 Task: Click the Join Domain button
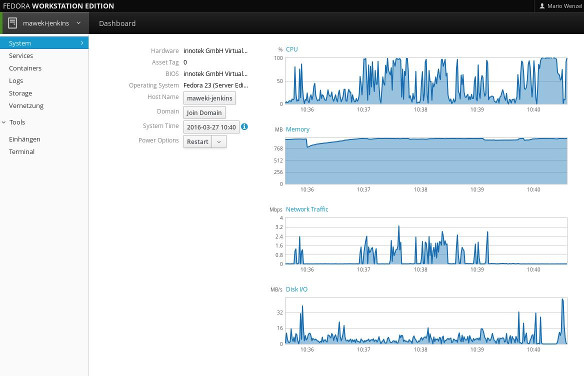pyautogui.click(x=204, y=112)
